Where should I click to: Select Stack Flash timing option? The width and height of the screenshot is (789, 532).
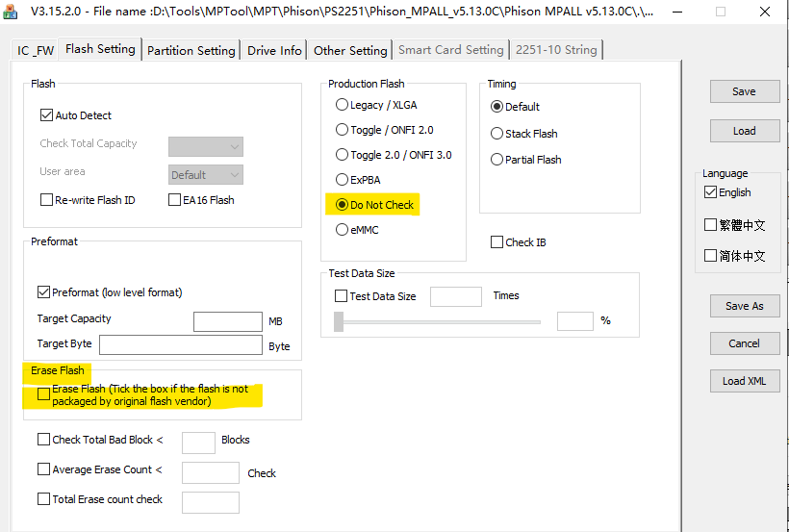496,134
